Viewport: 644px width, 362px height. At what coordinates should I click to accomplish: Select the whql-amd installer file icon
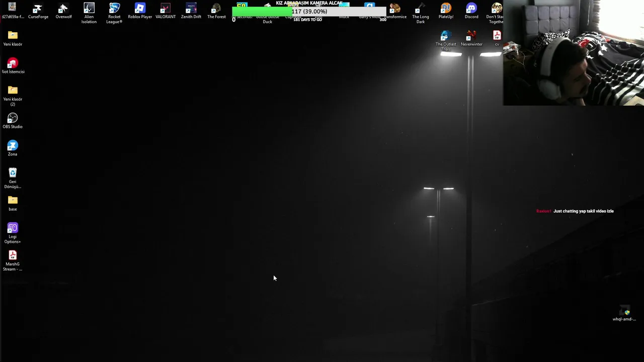(624, 313)
